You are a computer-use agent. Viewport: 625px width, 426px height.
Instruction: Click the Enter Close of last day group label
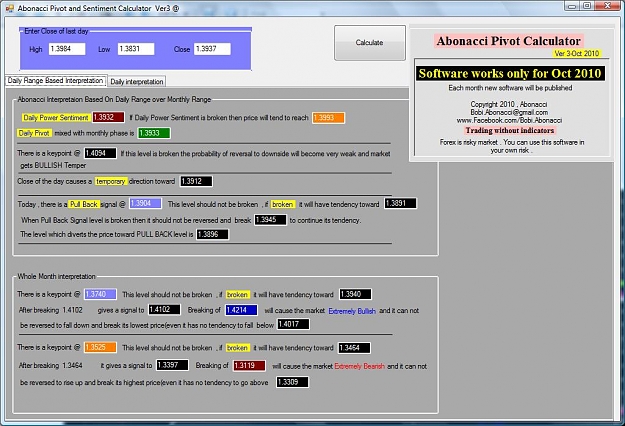point(56,31)
